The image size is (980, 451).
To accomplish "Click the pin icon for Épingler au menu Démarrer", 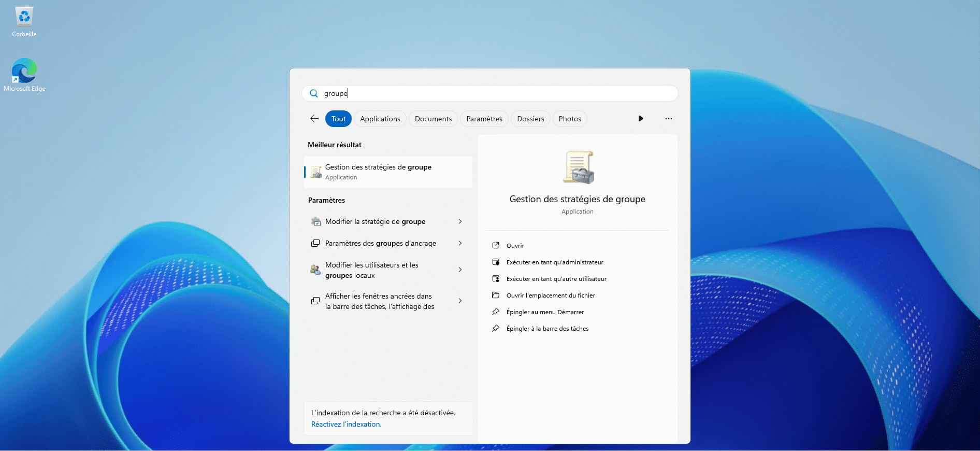I will point(496,312).
